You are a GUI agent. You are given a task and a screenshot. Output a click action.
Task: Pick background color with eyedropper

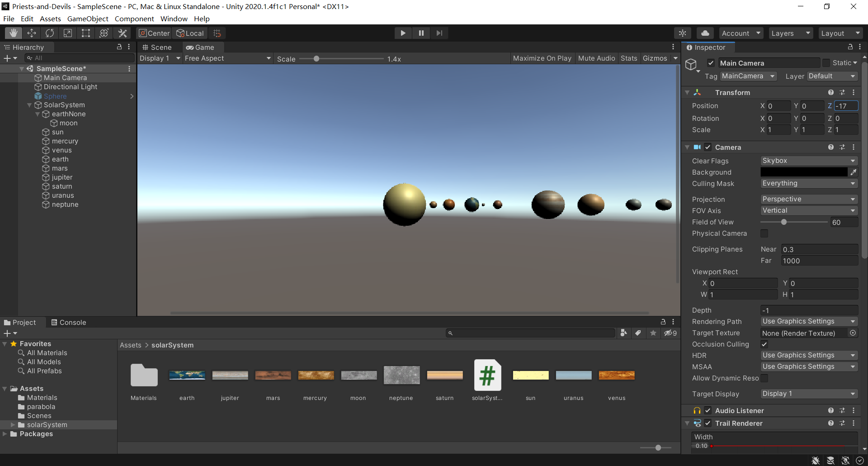pos(854,172)
